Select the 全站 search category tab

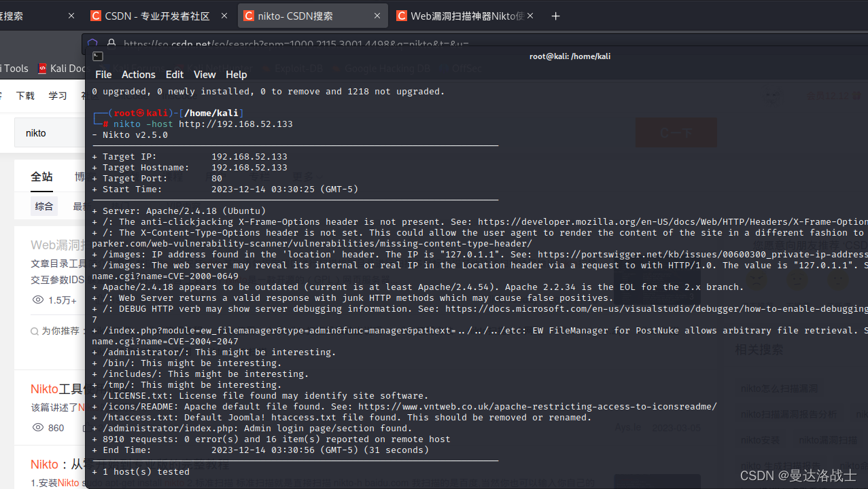tap(41, 177)
